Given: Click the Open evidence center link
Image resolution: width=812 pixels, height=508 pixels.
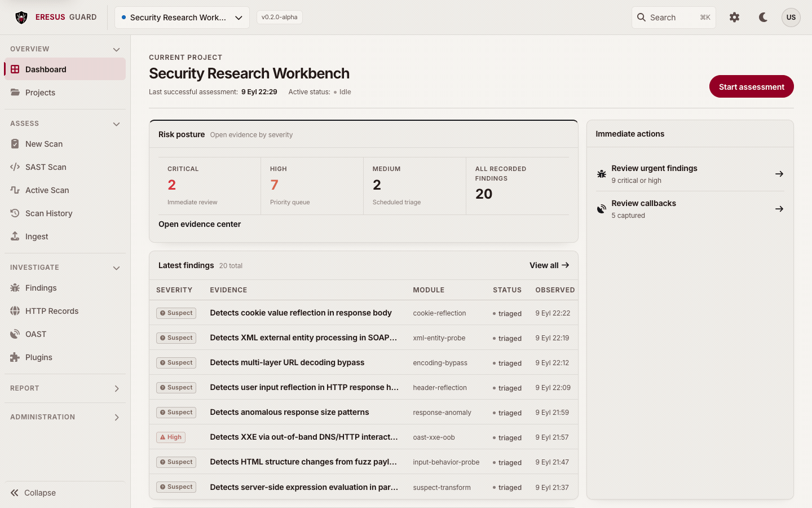Looking at the screenshot, I should point(200,224).
